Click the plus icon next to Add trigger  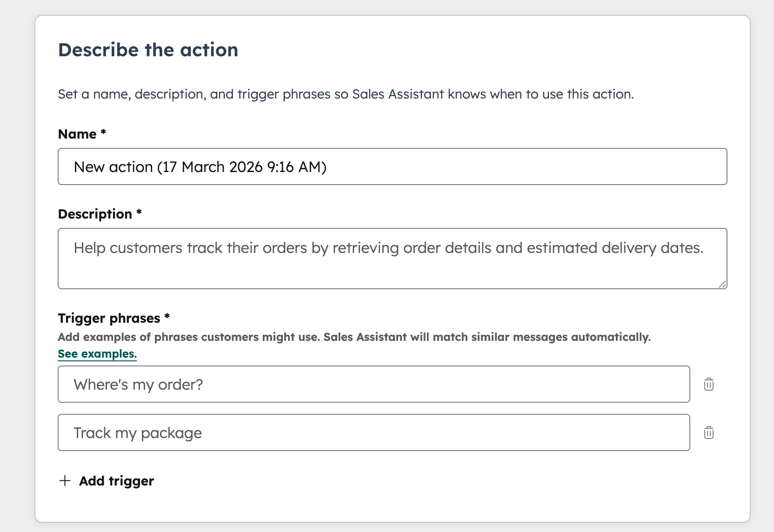click(x=65, y=480)
